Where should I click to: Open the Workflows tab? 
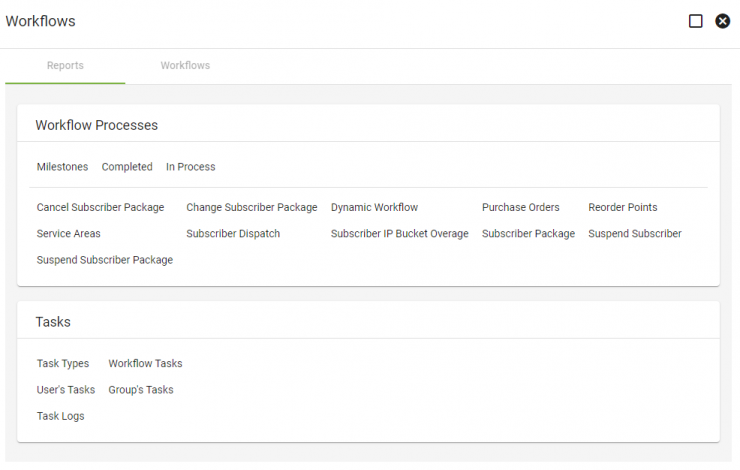185,66
